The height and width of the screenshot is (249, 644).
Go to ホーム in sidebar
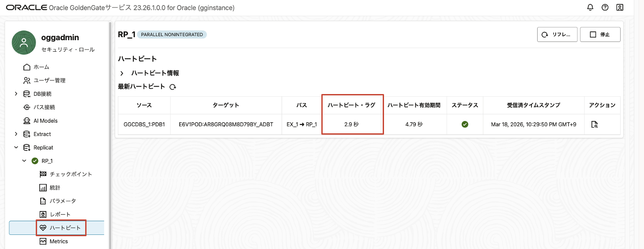(41, 67)
